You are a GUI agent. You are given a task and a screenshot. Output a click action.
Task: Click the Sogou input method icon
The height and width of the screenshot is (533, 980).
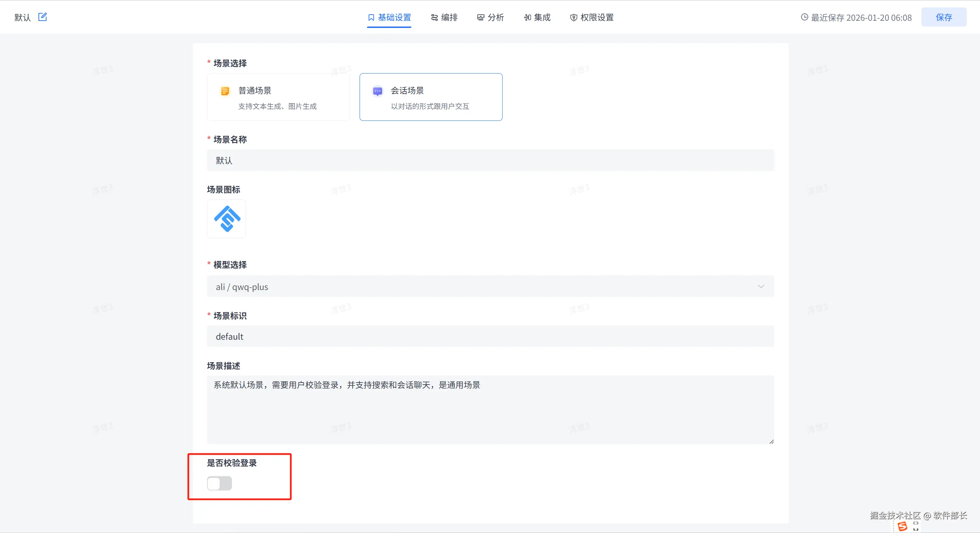902,527
